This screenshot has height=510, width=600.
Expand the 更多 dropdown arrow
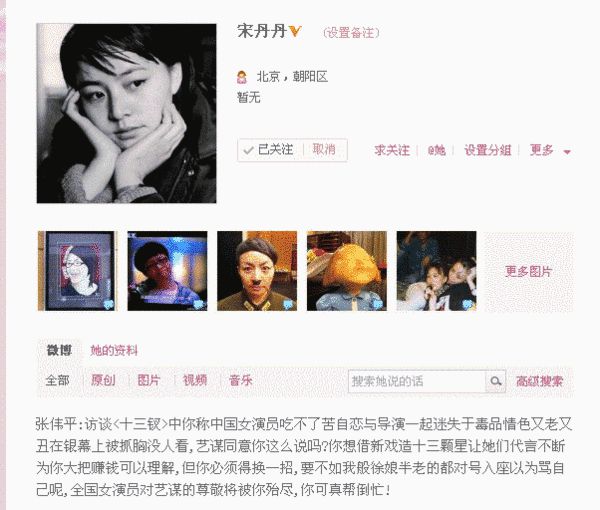[567, 152]
